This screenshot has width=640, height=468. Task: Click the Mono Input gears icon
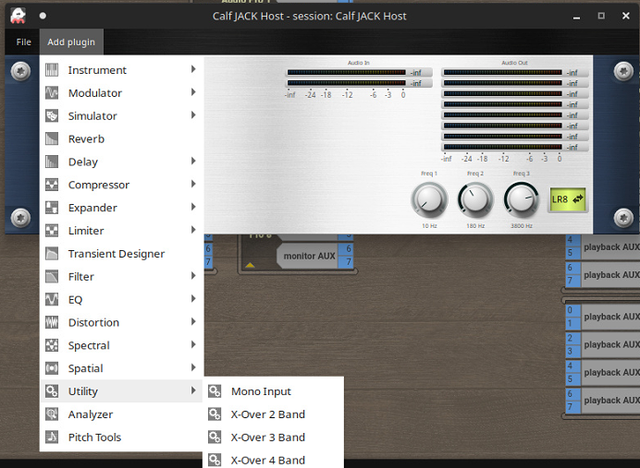[x=215, y=391]
